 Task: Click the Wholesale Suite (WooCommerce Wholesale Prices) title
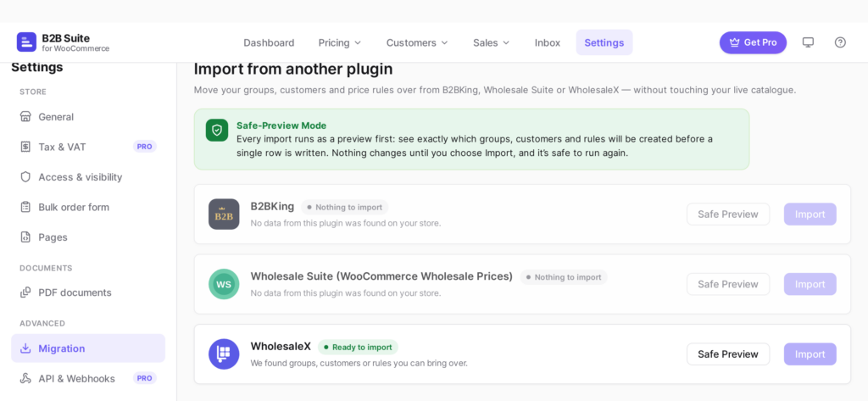(x=381, y=276)
